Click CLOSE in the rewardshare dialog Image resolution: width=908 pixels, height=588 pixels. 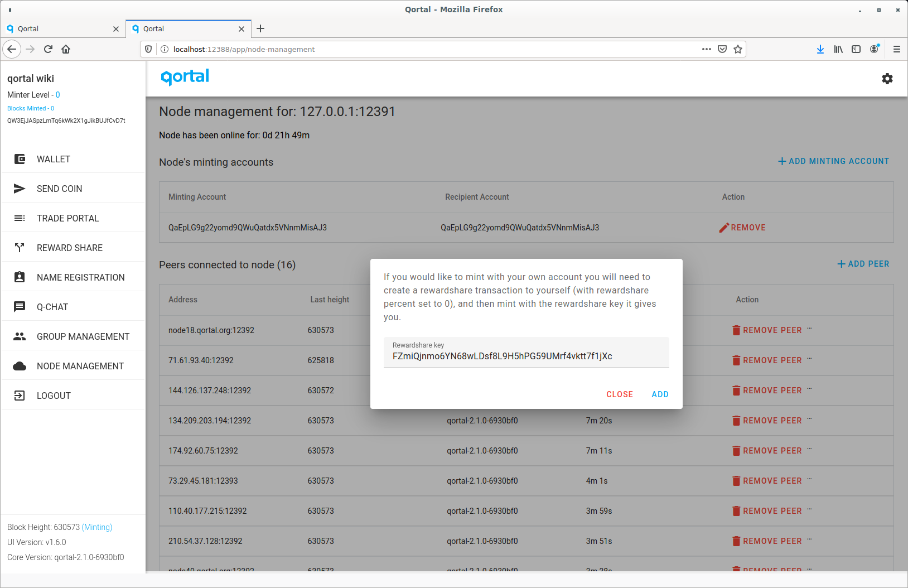620,394
